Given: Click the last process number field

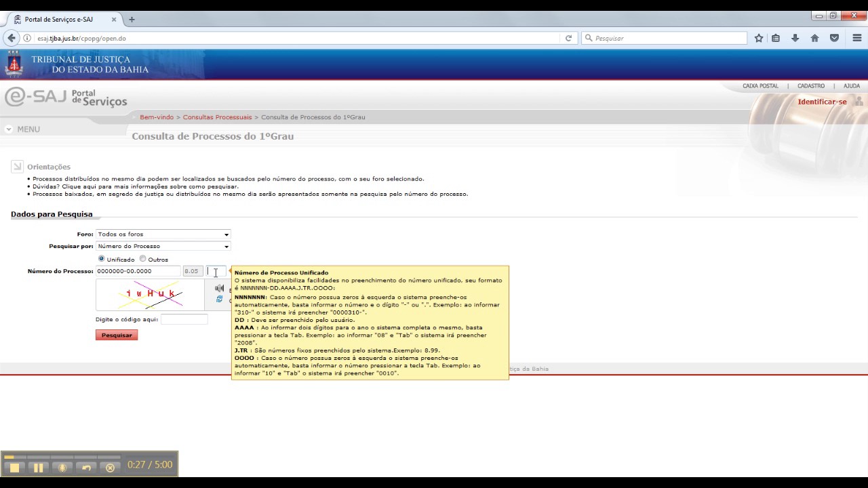Looking at the screenshot, I should click(x=216, y=271).
